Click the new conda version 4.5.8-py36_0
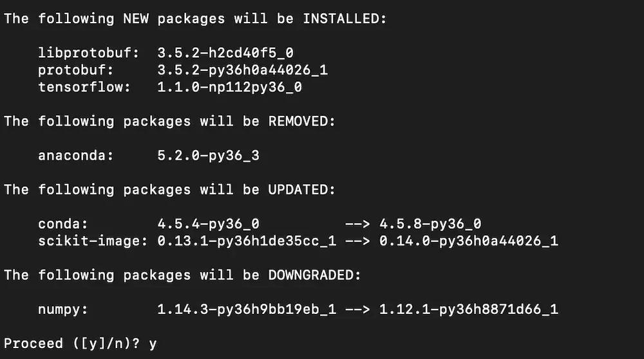This screenshot has width=644, height=359. point(430,224)
